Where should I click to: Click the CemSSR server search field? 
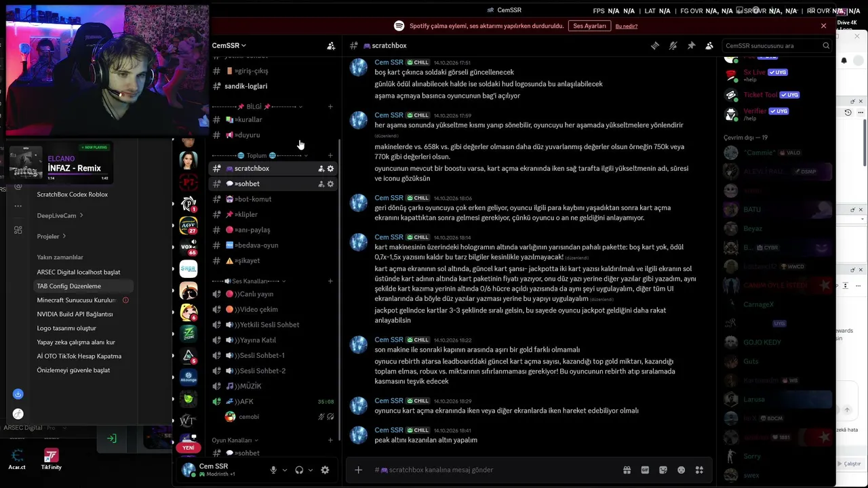pyautogui.click(x=777, y=45)
